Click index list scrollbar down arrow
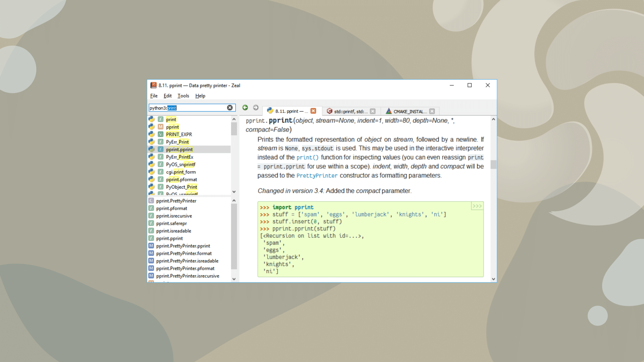Screen dimensions: 644x362 [234, 279]
